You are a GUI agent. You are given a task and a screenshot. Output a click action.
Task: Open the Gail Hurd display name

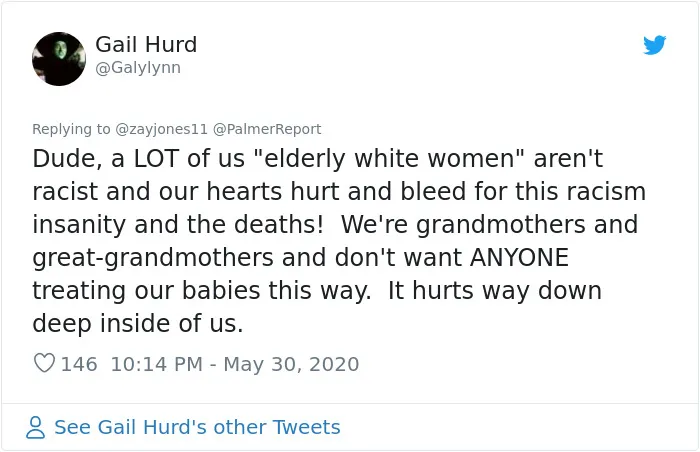point(146,45)
